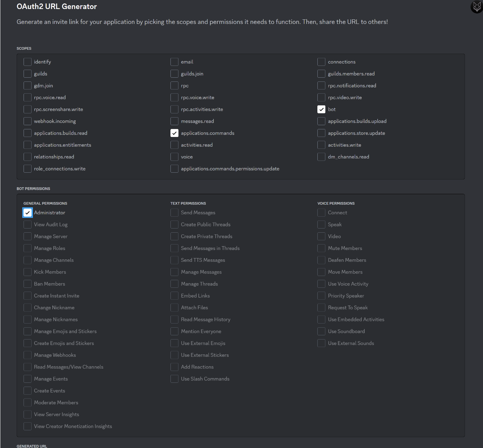Image resolution: width=483 pixels, height=448 pixels.
Task: Uncheck the applications.commands scope checkbox
Action: (x=174, y=133)
